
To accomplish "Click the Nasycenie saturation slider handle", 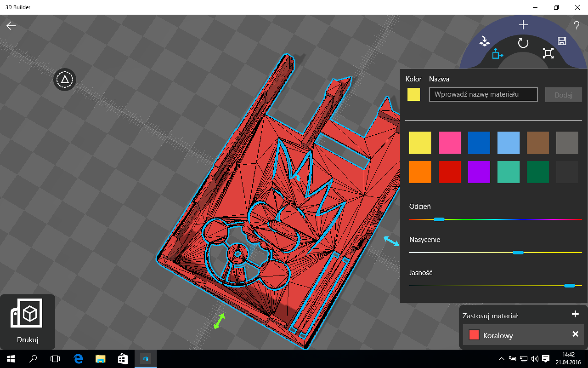I will coord(518,252).
